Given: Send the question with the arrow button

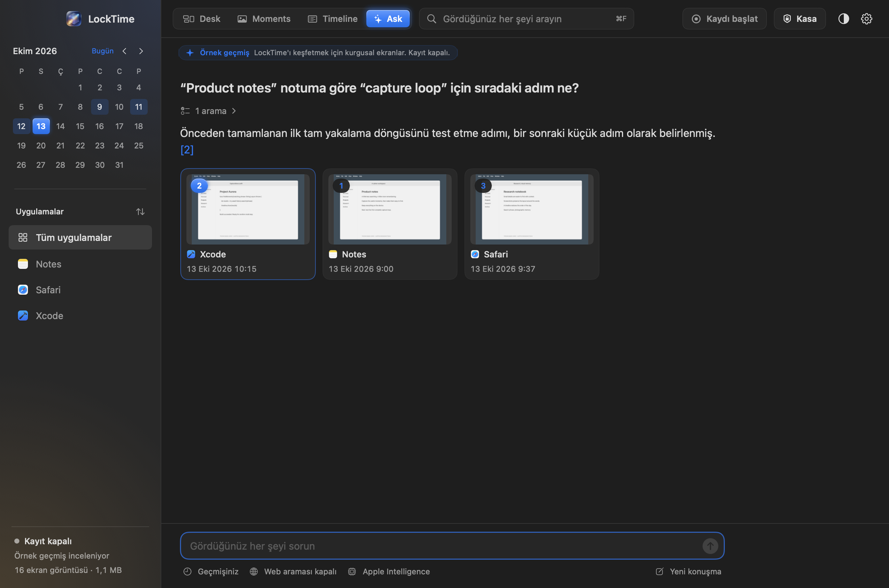Looking at the screenshot, I should coord(710,546).
